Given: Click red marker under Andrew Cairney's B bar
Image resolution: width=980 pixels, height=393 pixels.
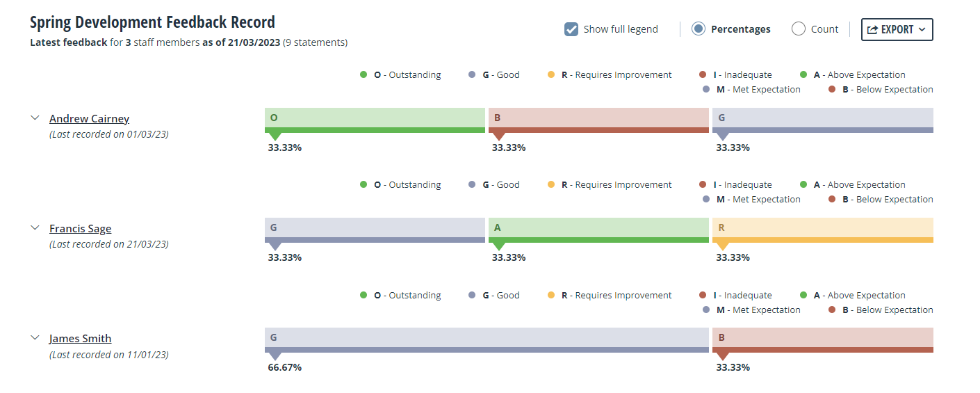Looking at the screenshot, I should click(498, 136).
